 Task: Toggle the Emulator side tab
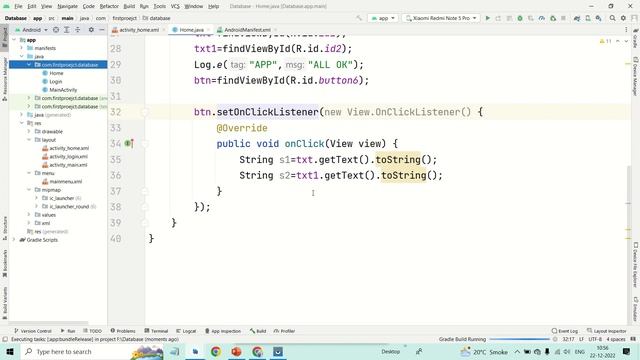635,309
